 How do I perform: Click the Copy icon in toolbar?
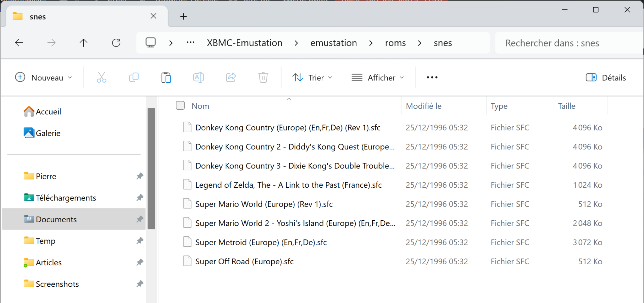click(x=134, y=77)
